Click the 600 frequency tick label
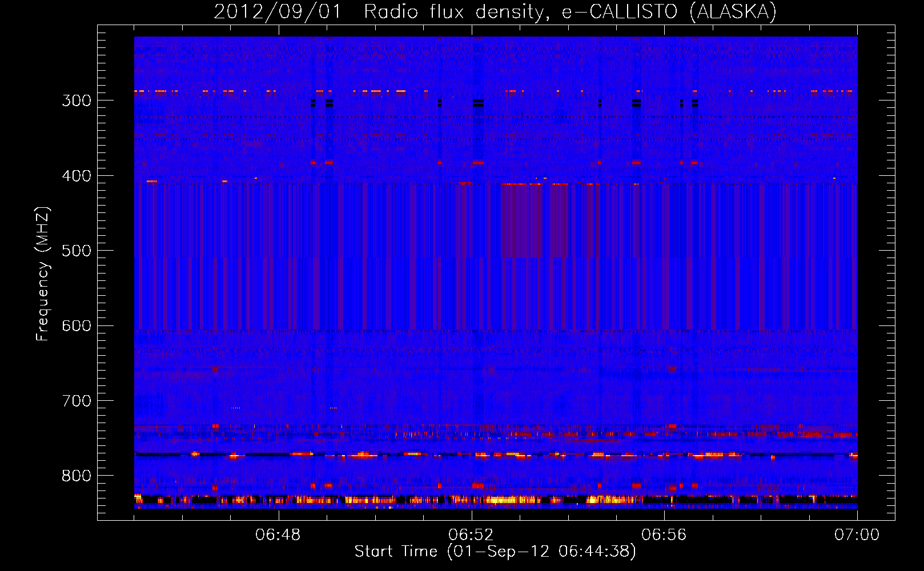 click(x=77, y=326)
